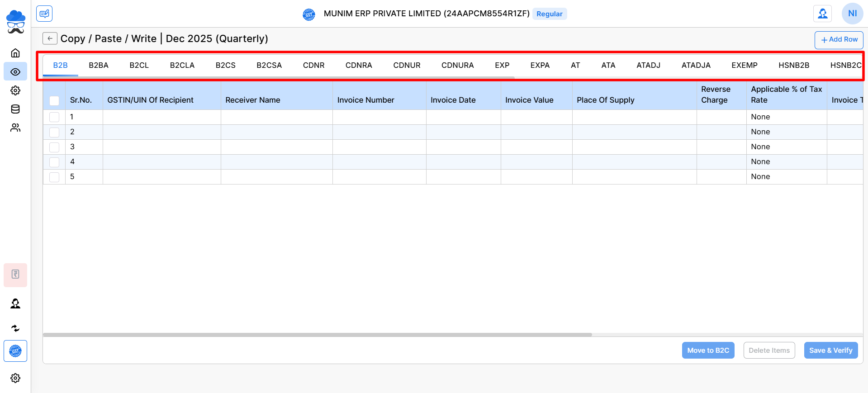Select the checkbox for row 3
This screenshot has width=868, height=393.
[x=54, y=147]
